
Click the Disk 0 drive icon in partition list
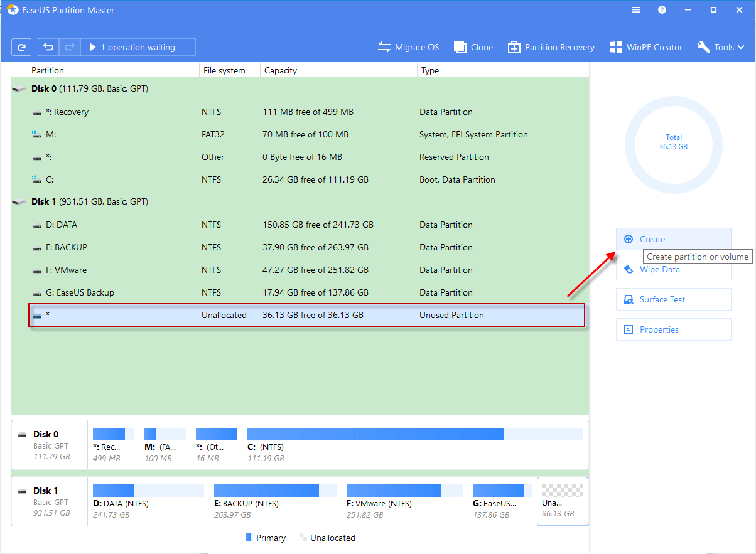(x=19, y=89)
